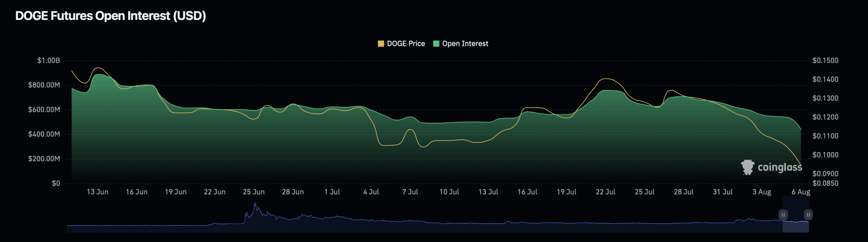
Task: Grab the right range slider handle
Action: click(808, 215)
